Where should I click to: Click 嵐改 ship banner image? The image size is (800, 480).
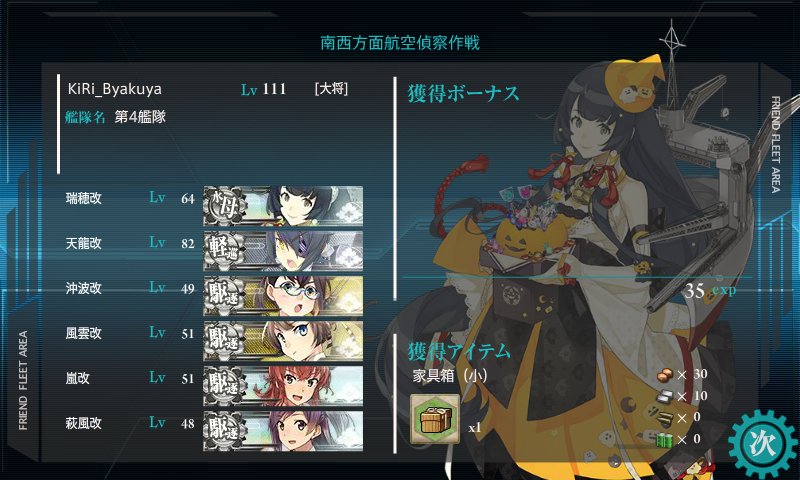[283, 386]
